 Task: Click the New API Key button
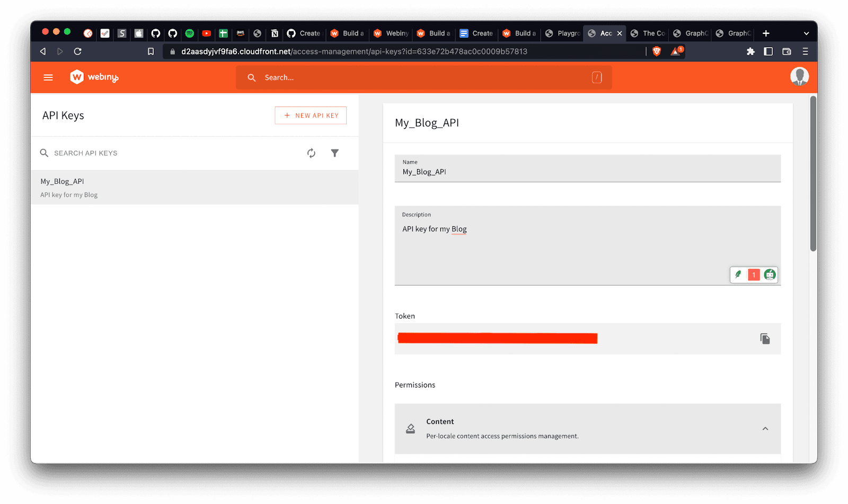(311, 116)
